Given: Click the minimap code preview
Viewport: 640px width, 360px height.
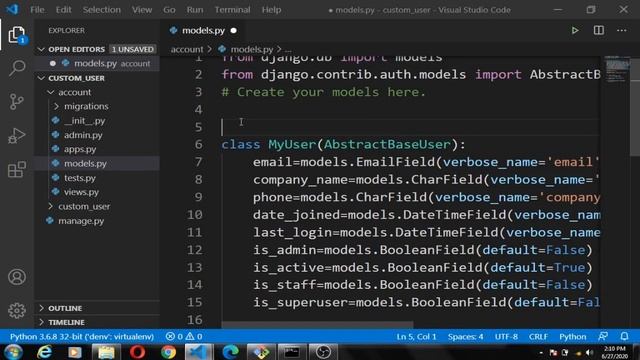Looking at the screenshot, I should click(x=617, y=70).
